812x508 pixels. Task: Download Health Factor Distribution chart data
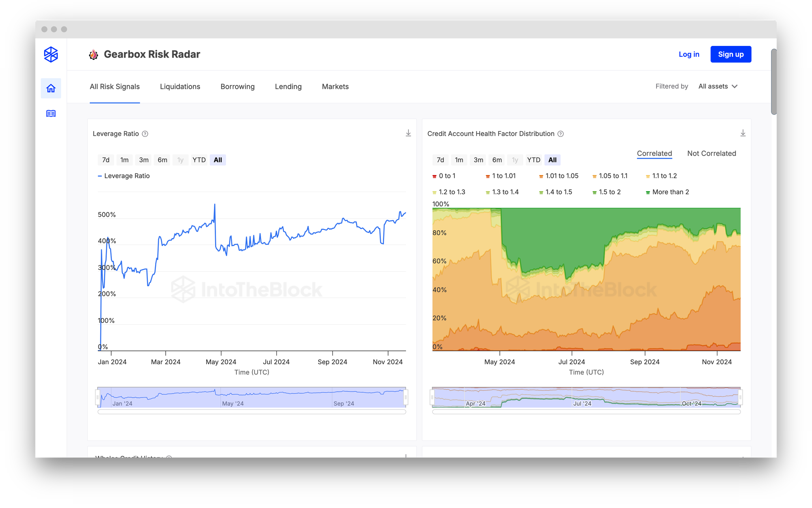743,133
